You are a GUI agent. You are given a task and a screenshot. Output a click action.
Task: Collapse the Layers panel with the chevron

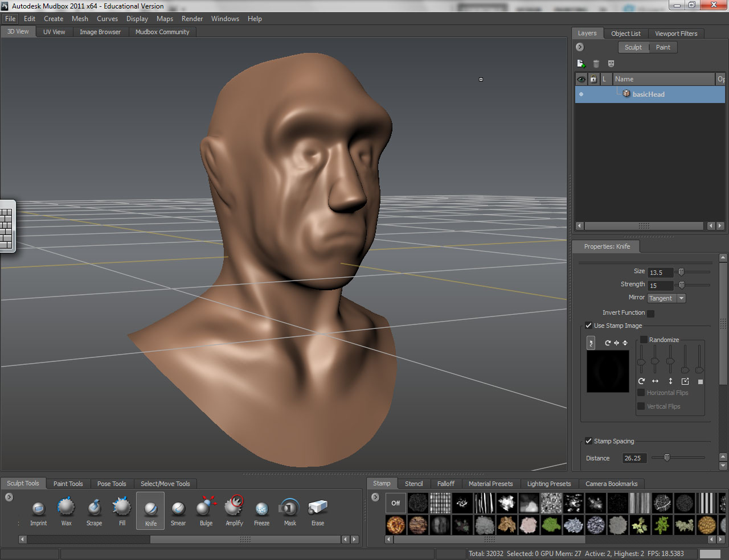click(x=579, y=47)
